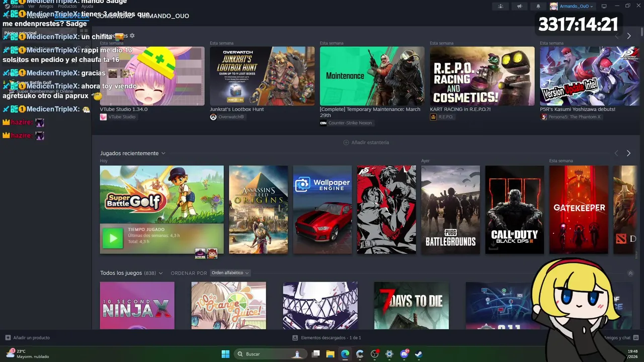Click the R.E.P.O. source icon
Viewport: 644px width, 362px height.
pos(433,117)
